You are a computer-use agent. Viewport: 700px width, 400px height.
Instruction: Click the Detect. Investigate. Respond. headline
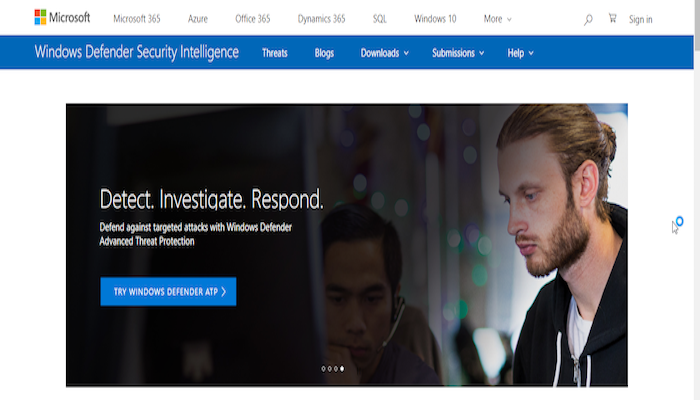pyautogui.click(x=211, y=199)
